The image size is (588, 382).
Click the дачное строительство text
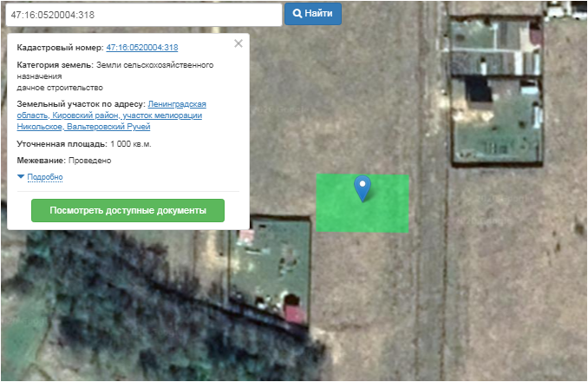(x=60, y=88)
